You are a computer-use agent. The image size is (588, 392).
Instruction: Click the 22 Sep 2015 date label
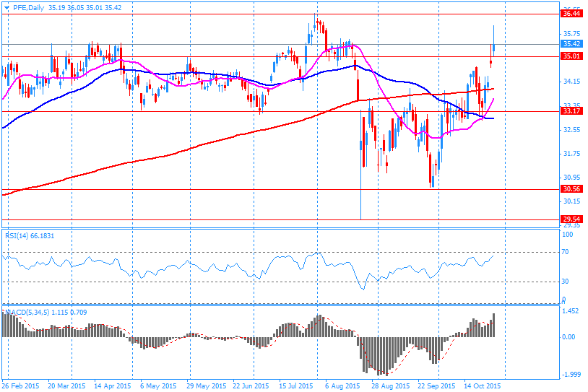(x=436, y=386)
